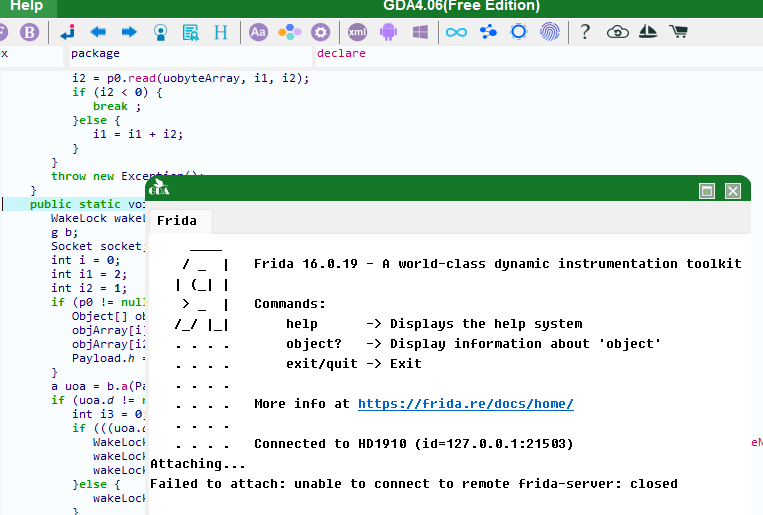The height and width of the screenshot is (515, 763).
Task: Click the question mark help icon
Action: [585, 32]
